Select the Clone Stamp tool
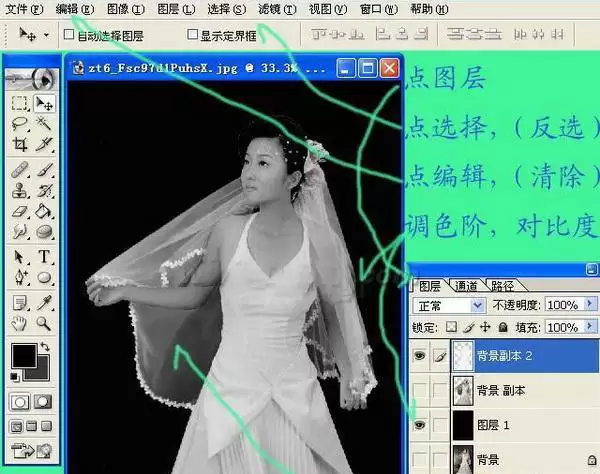600x474 pixels. [20, 191]
